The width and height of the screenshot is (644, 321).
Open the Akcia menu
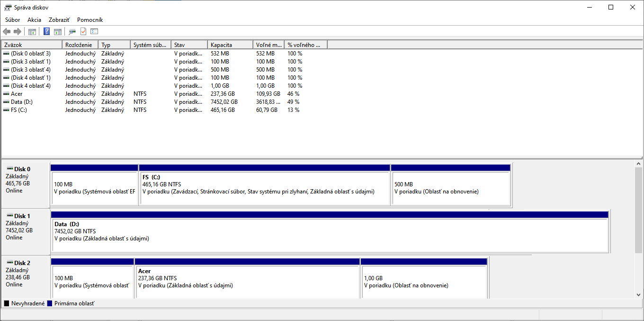pyautogui.click(x=34, y=20)
